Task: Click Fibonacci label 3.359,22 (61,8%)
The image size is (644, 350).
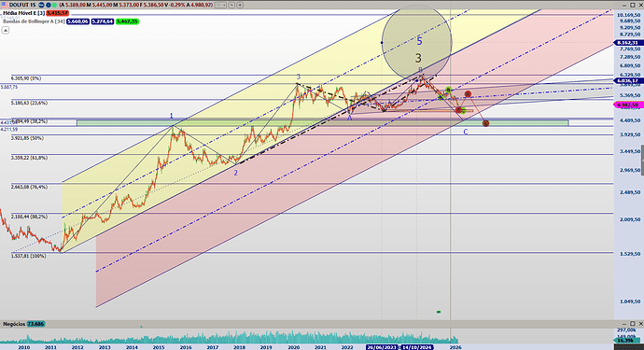Action: pyautogui.click(x=29, y=158)
